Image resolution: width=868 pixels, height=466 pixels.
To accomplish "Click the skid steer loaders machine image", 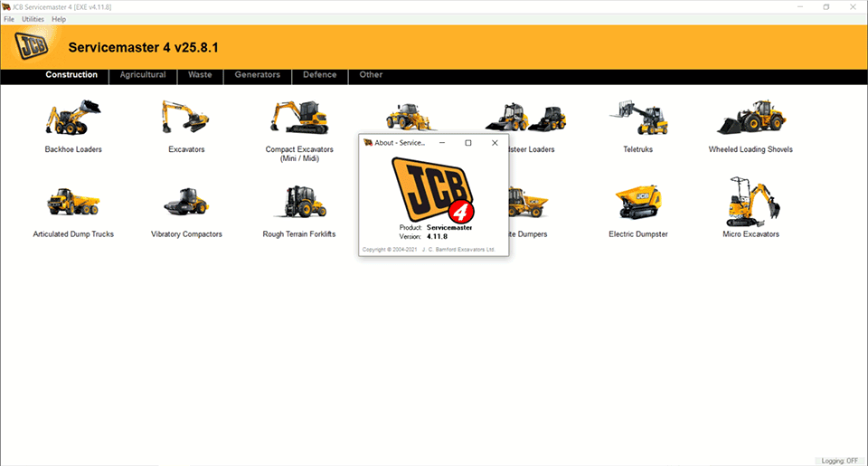I will [x=526, y=117].
